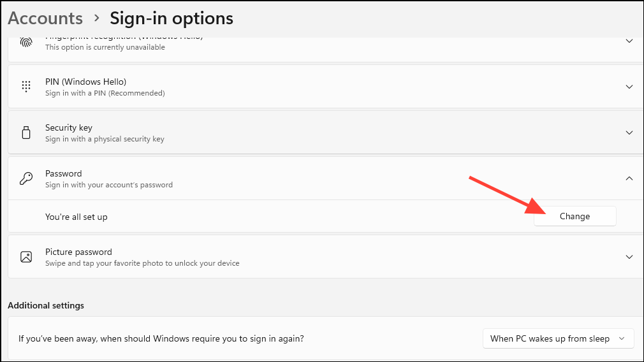The image size is (644, 362).
Task: Click the PIN keypad icon
Action: pos(26,87)
